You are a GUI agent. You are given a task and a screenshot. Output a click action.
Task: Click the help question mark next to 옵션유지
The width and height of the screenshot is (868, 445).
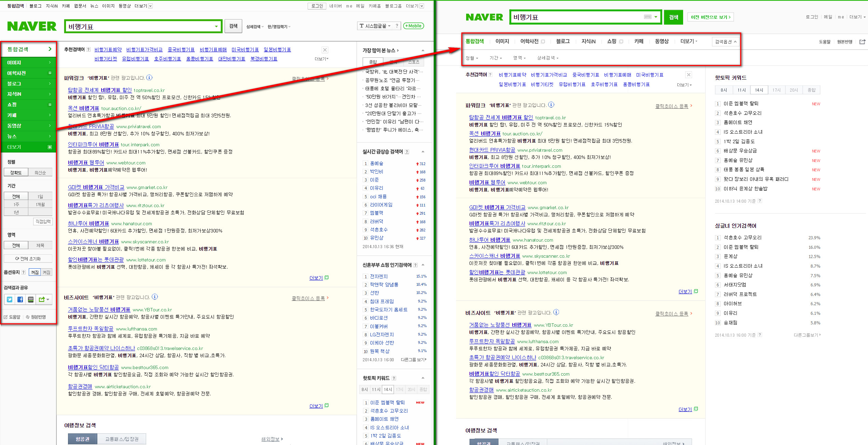pos(23,272)
